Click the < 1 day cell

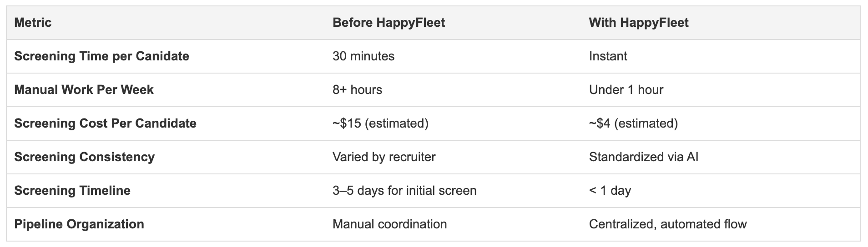click(610, 191)
